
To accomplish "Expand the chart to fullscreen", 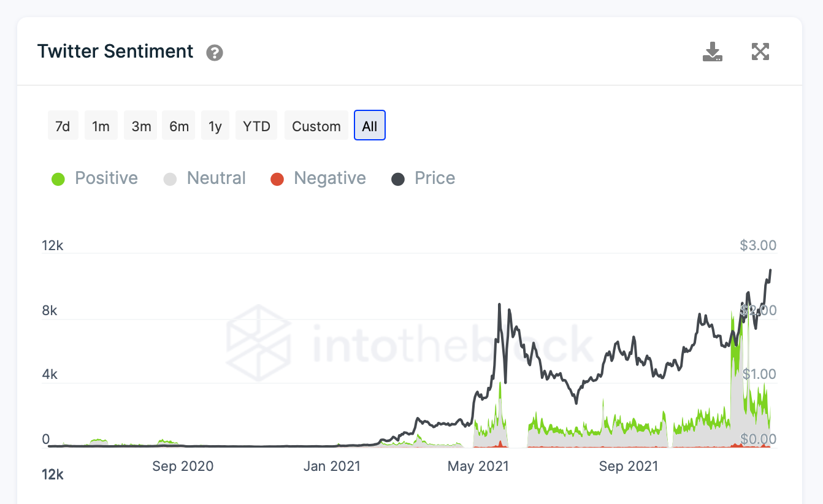I will (x=760, y=52).
